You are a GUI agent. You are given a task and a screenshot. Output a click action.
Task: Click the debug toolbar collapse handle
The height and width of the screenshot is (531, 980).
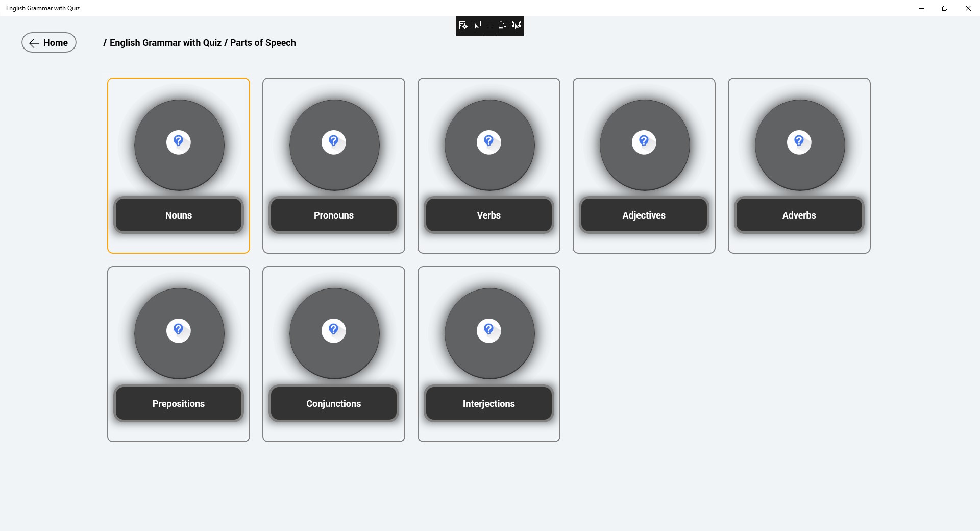point(490,34)
